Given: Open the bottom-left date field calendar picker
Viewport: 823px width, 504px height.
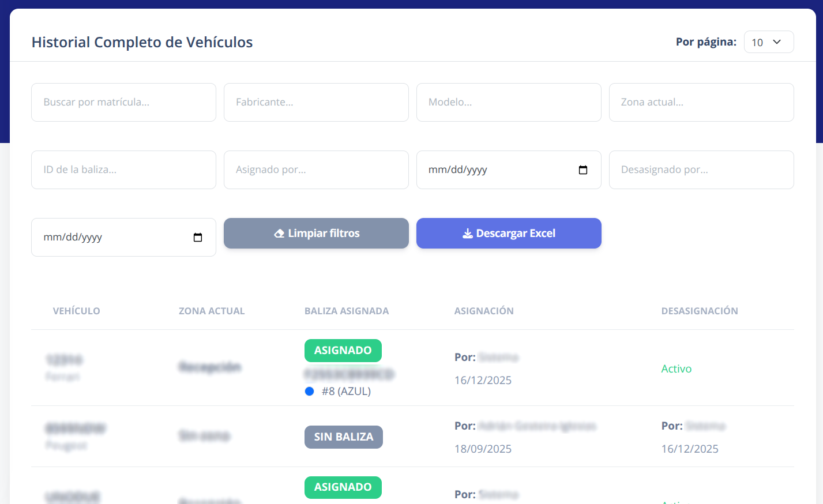Looking at the screenshot, I should pos(198,237).
